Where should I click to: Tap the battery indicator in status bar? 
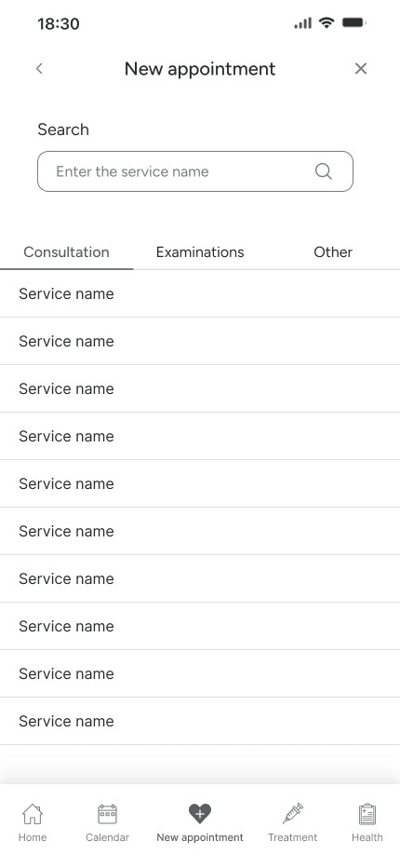click(x=354, y=22)
